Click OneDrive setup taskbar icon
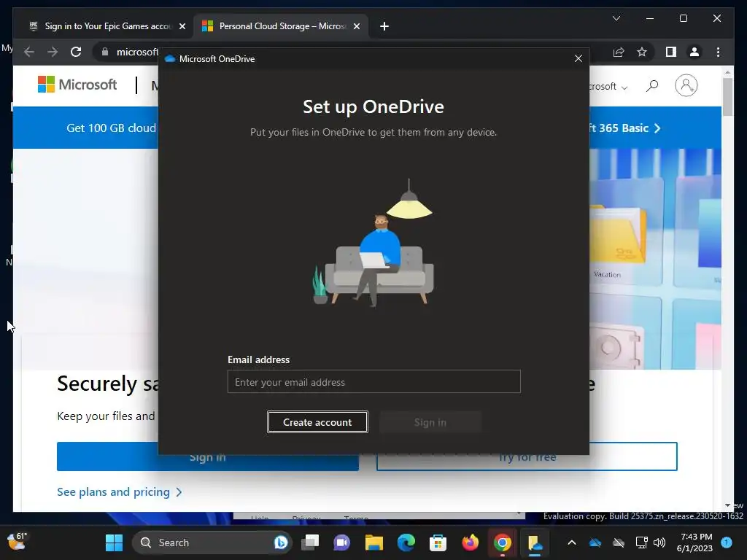Image resolution: width=747 pixels, height=560 pixels. (x=535, y=542)
